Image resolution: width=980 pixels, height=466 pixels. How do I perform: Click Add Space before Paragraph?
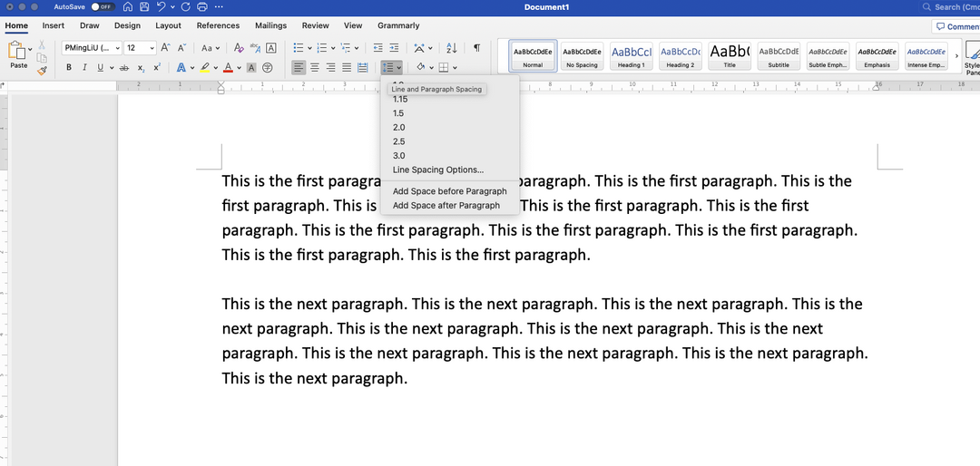click(449, 191)
